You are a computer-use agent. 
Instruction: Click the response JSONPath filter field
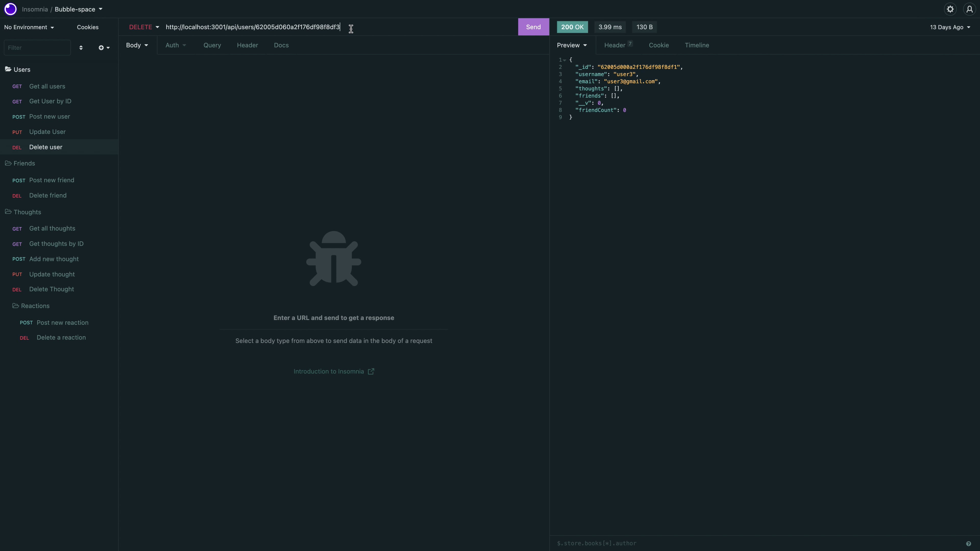pyautogui.click(x=757, y=543)
